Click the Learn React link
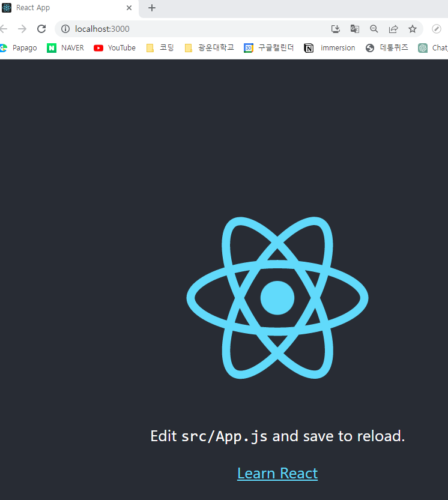The width and height of the screenshot is (448, 500). click(277, 473)
